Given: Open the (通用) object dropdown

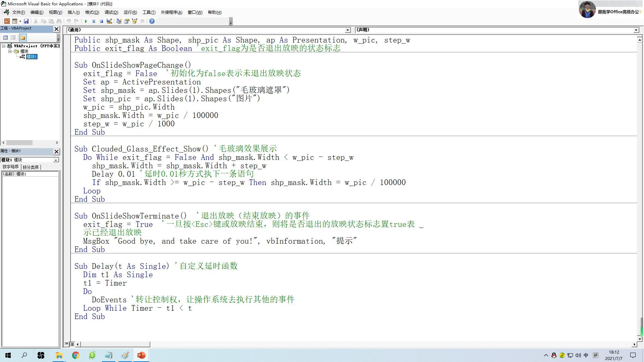Looking at the screenshot, I should (348, 30).
